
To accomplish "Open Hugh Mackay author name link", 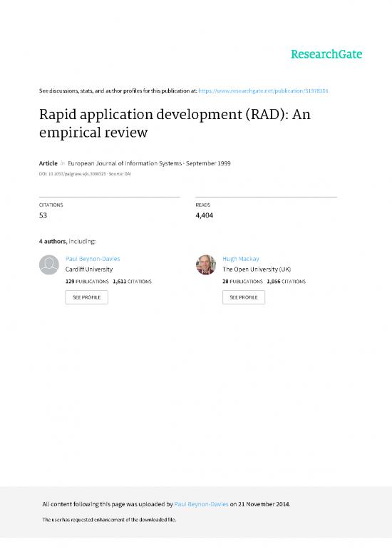I will point(240,259).
